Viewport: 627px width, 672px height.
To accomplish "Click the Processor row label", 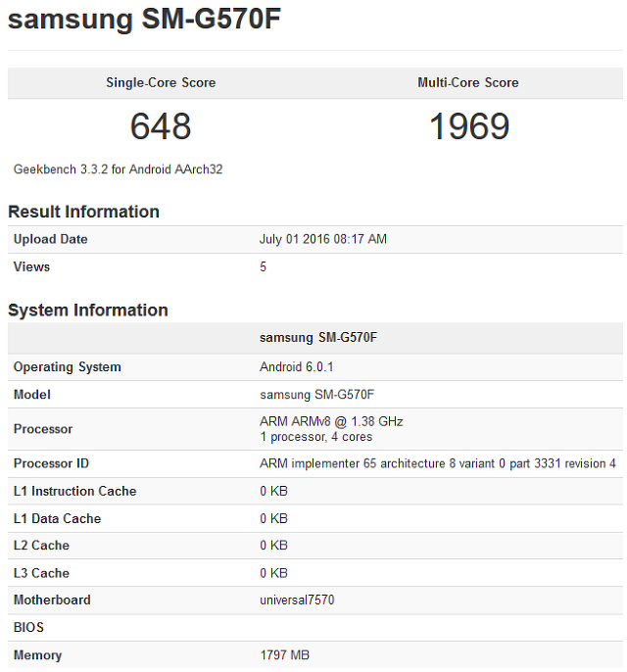I will pos(43,429).
